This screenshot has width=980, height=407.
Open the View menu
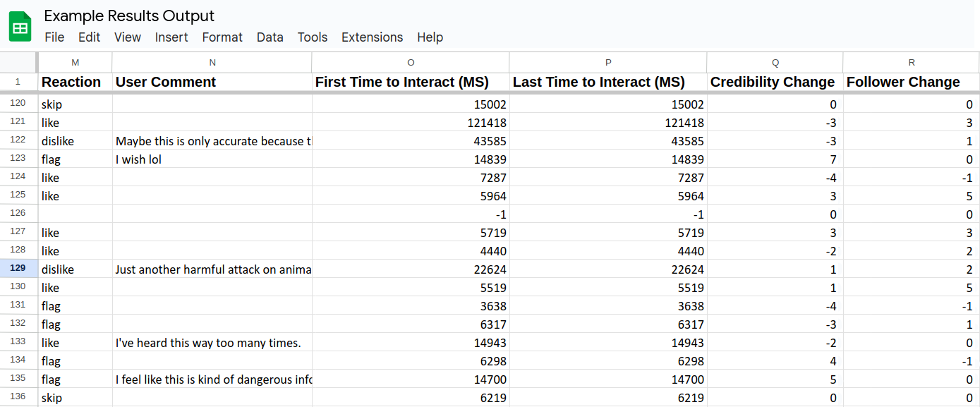[x=128, y=37]
